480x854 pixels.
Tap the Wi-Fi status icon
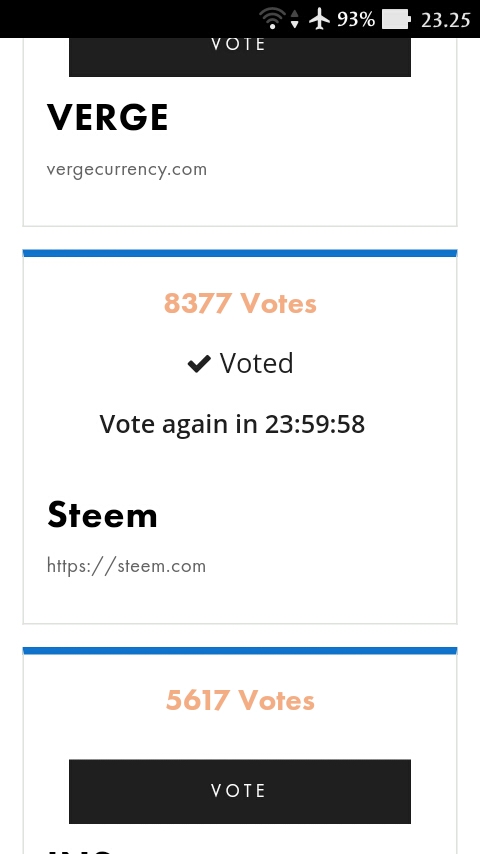tap(272, 19)
